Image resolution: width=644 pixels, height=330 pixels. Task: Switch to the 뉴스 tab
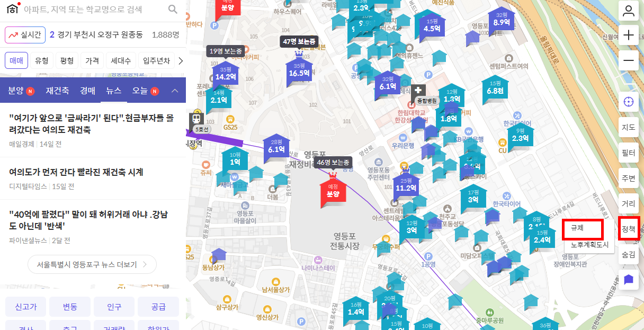pyautogui.click(x=114, y=91)
